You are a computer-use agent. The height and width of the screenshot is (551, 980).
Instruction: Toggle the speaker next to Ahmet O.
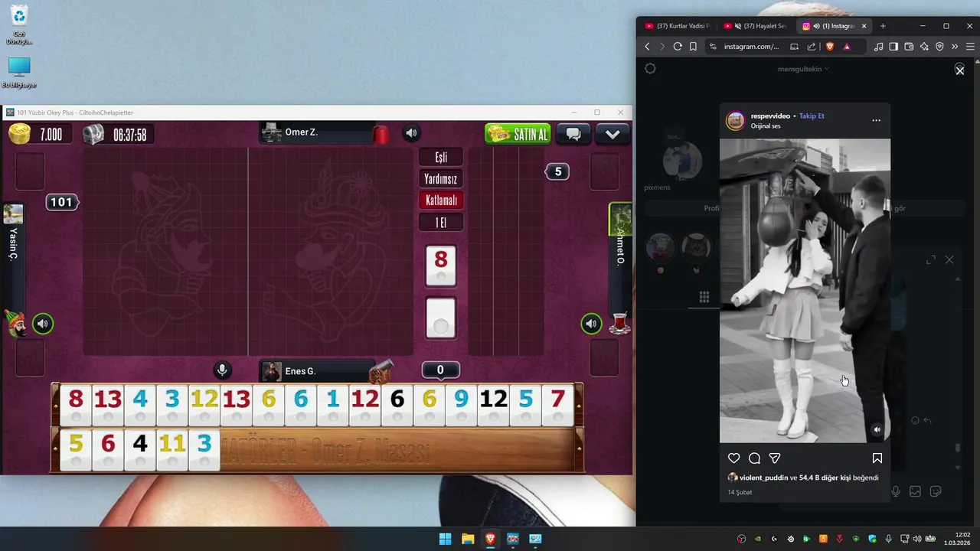(591, 324)
